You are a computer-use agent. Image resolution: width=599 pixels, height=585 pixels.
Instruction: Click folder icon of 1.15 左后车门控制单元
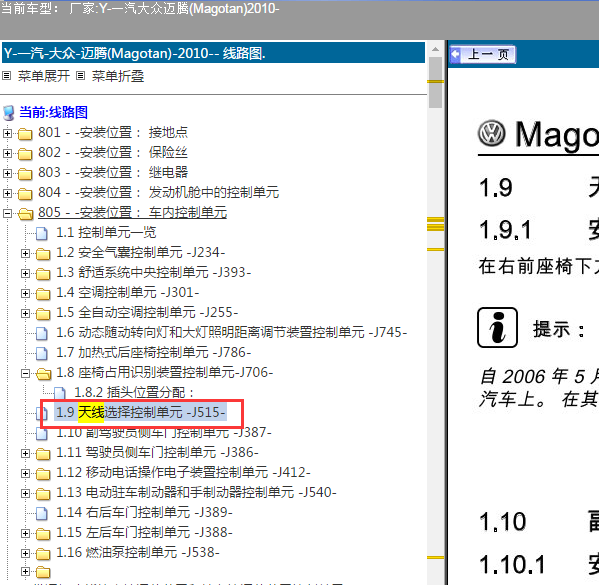point(43,533)
